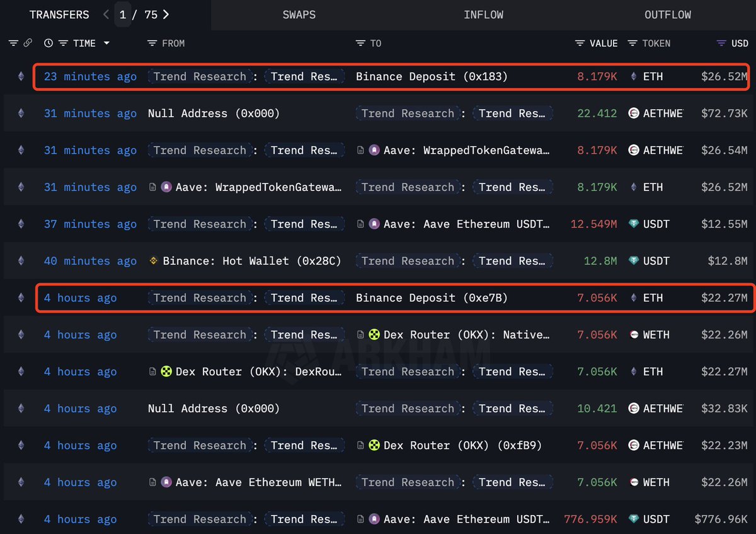Click the ETH token icon in the $26.52M Binance Deposit row
The image size is (756, 534).
(633, 76)
